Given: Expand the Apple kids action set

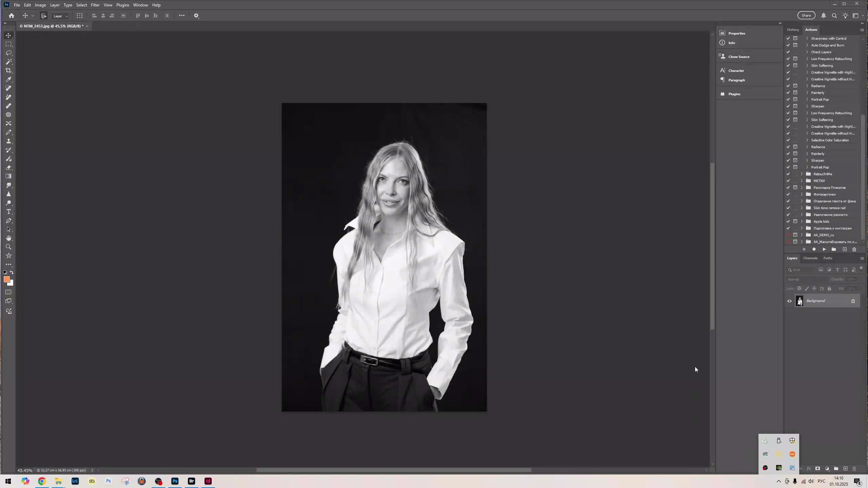Looking at the screenshot, I should (802, 221).
